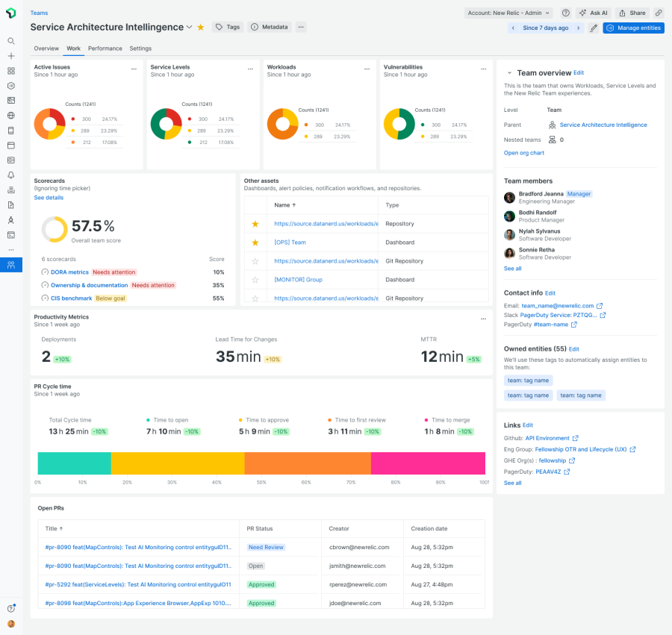Screen dimensions: 672x635
Task: Open Active Issues widget options menu
Action: (x=134, y=69)
